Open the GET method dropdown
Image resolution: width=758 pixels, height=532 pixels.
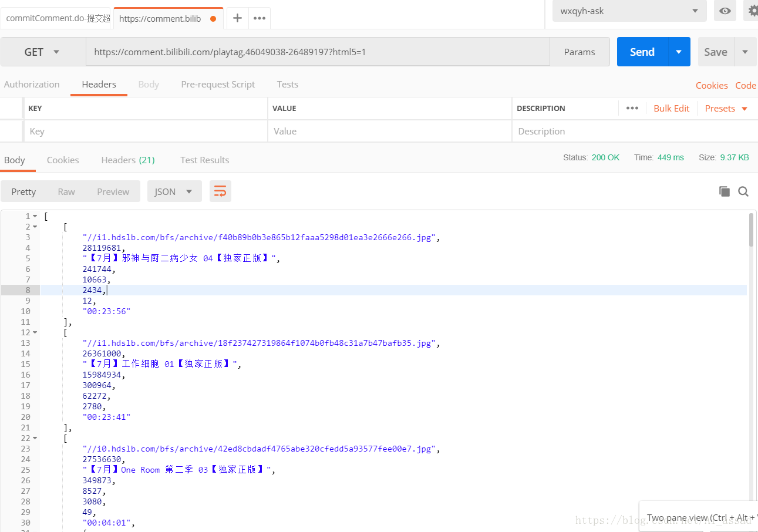[x=43, y=52]
